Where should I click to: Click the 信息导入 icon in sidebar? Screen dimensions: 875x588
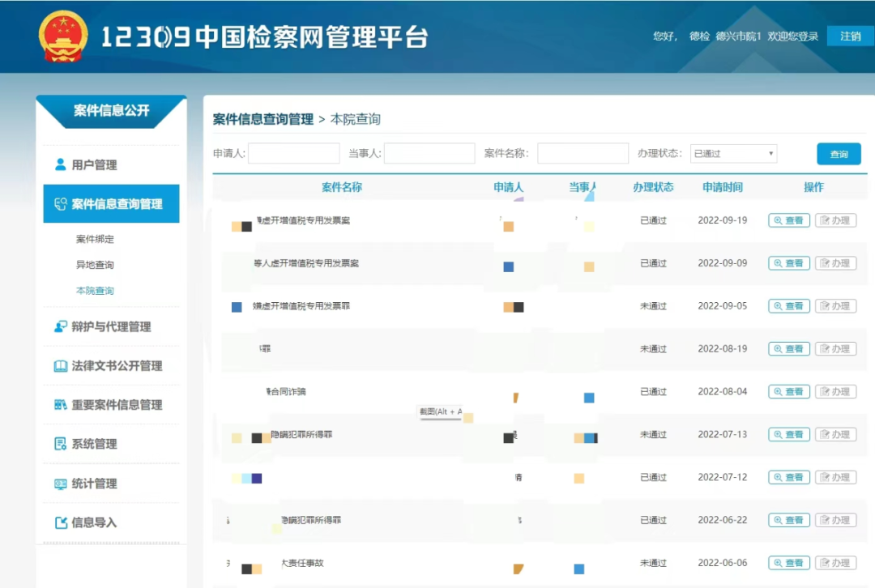pyautogui.click(x=60, y=522)
